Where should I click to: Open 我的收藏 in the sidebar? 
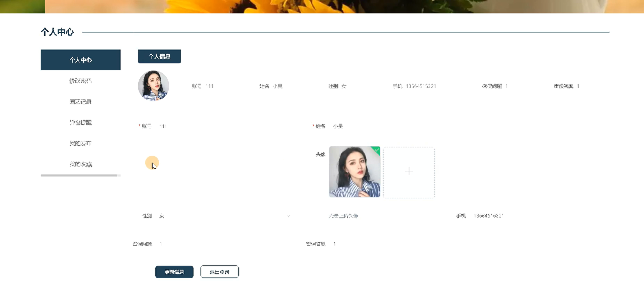point(80,164)
